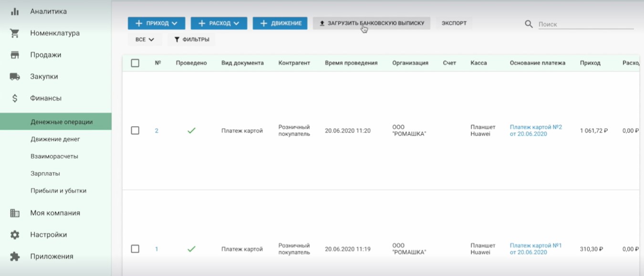
Task: Click the shopping cart icon for Номенклатура
Action: click(x=15, y=33)
